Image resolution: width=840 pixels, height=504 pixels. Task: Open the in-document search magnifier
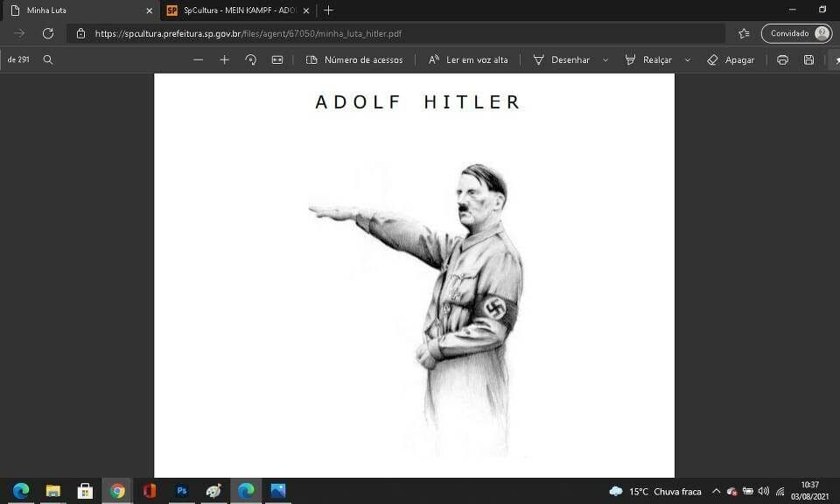[x=48, y=60]
